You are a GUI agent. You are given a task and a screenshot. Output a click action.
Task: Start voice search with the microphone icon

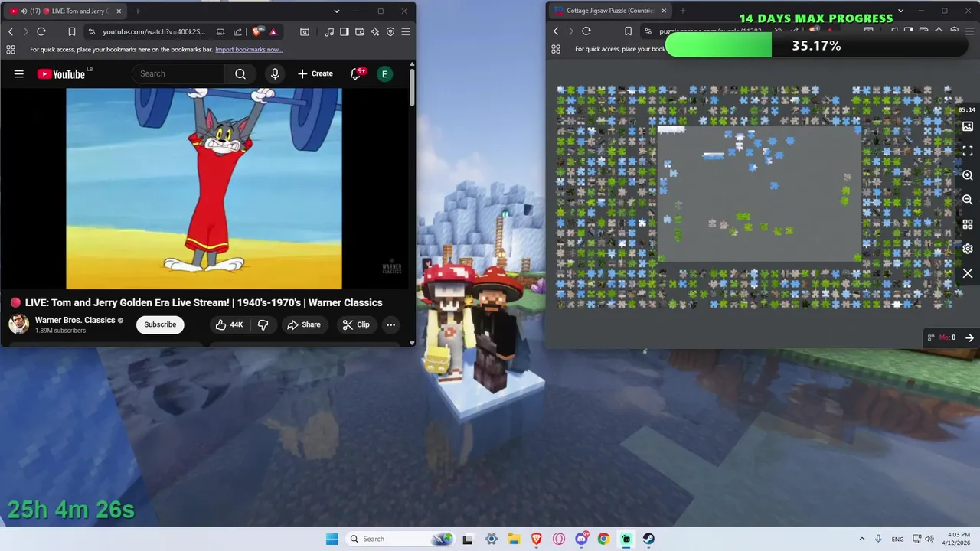(275, 73)
